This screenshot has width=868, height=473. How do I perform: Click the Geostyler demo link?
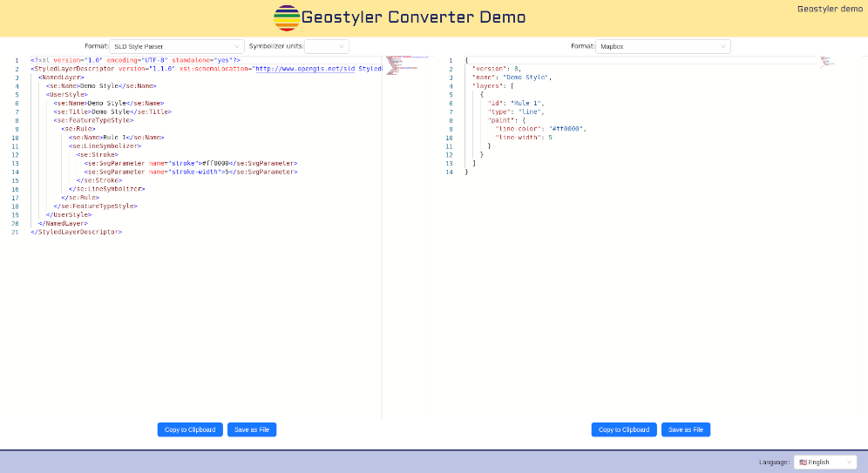tap(830, 9)
